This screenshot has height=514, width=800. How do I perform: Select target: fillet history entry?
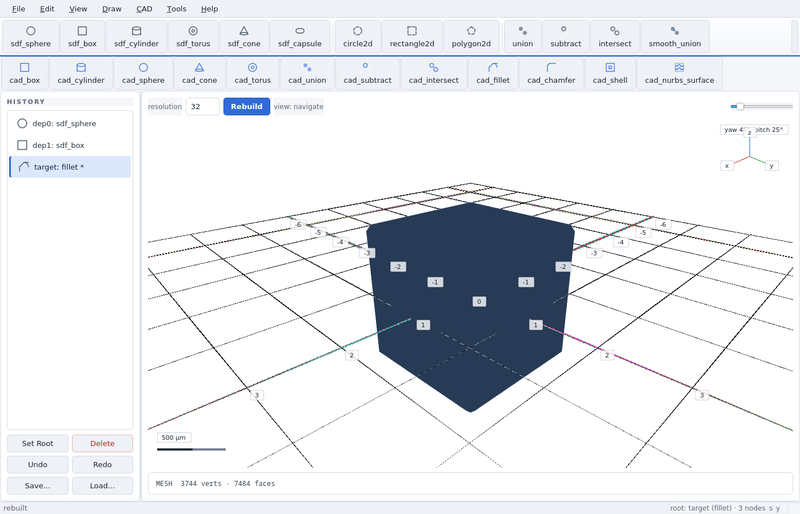(70, 167)
